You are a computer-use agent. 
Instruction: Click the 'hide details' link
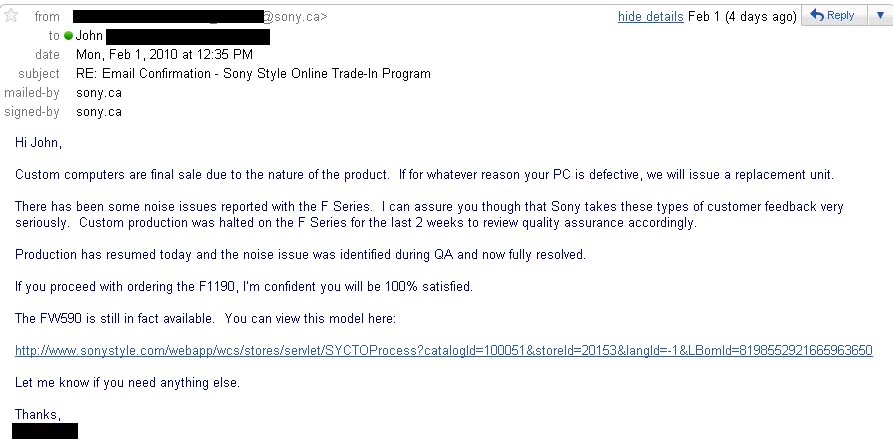point(650,17)
